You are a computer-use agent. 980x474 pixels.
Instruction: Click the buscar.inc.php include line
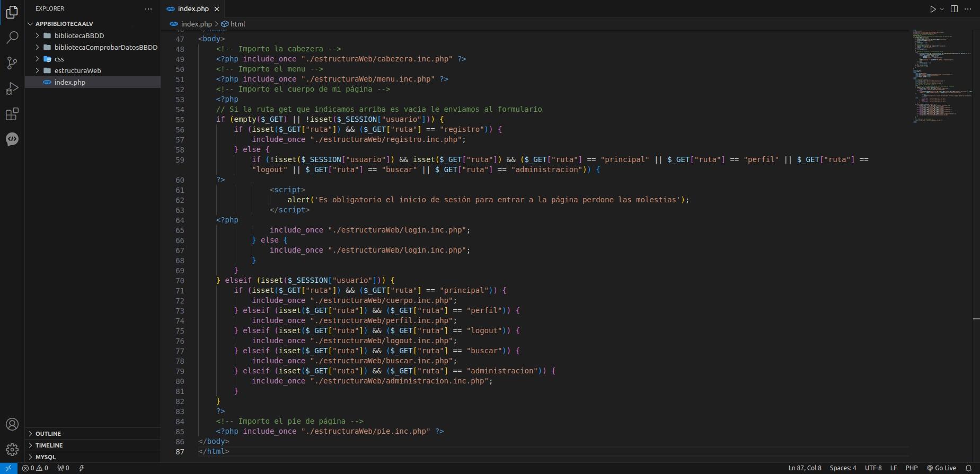354,361
